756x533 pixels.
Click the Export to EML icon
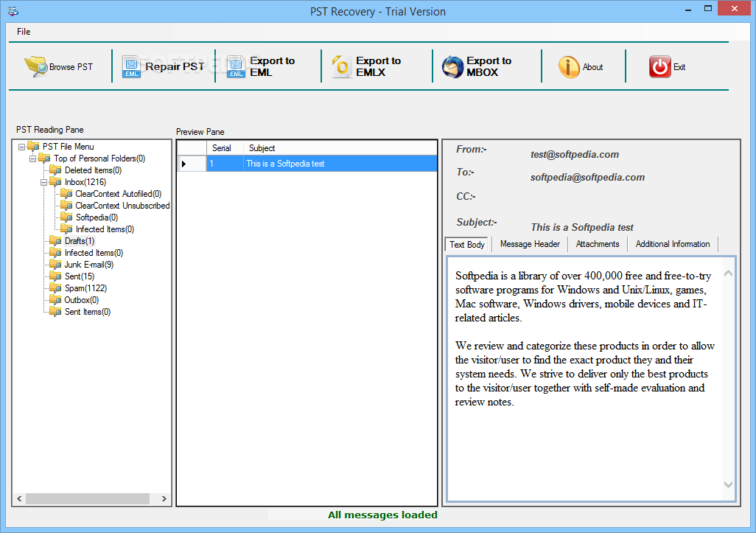tap(236, 66)
